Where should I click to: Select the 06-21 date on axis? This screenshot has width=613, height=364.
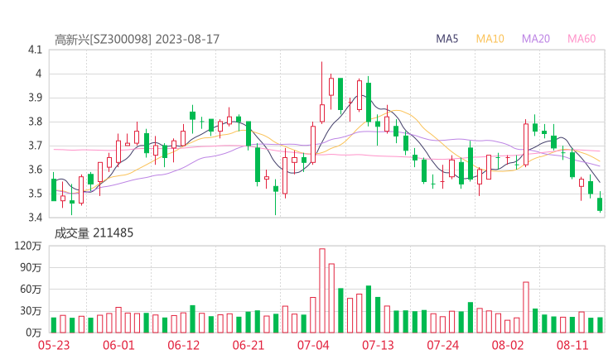pyautogui.click(x=248, y=345)
